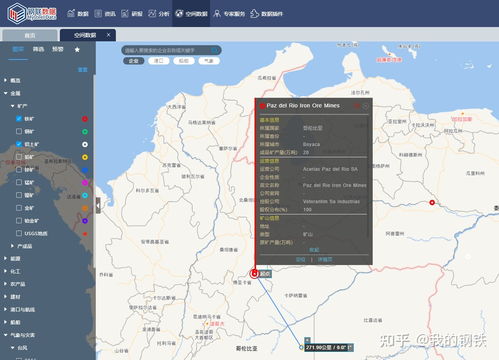
Task: Click the company cube logo at top left
Action: coord(17,13)
